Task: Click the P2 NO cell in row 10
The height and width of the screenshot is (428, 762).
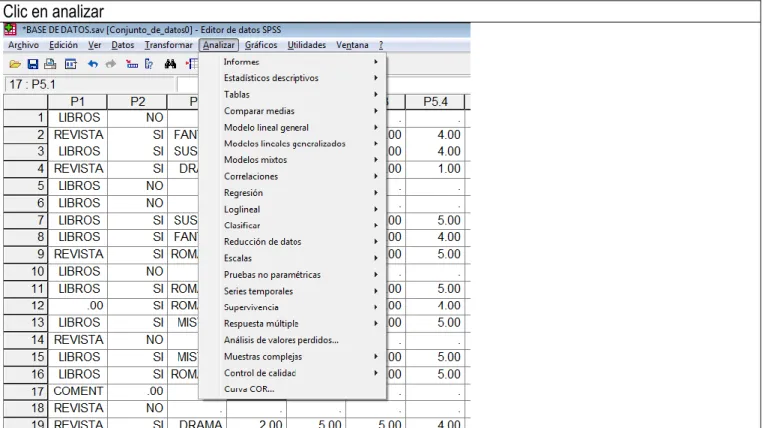Action: (x=137, y=271)
